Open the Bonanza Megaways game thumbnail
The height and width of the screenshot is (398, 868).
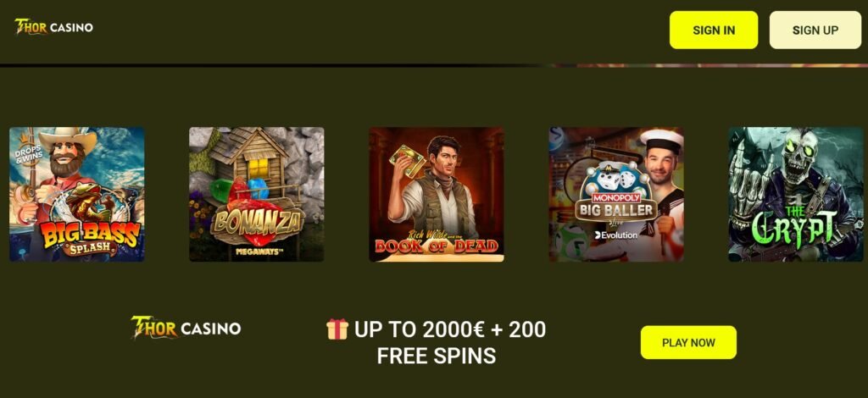click(257, 194)
